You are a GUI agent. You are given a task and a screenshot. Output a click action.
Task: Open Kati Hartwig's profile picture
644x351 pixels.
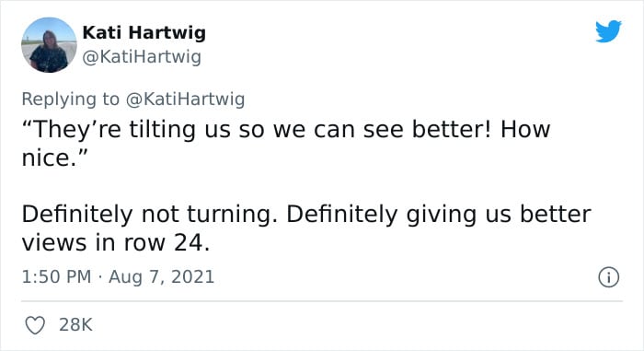tap(49, 45)
